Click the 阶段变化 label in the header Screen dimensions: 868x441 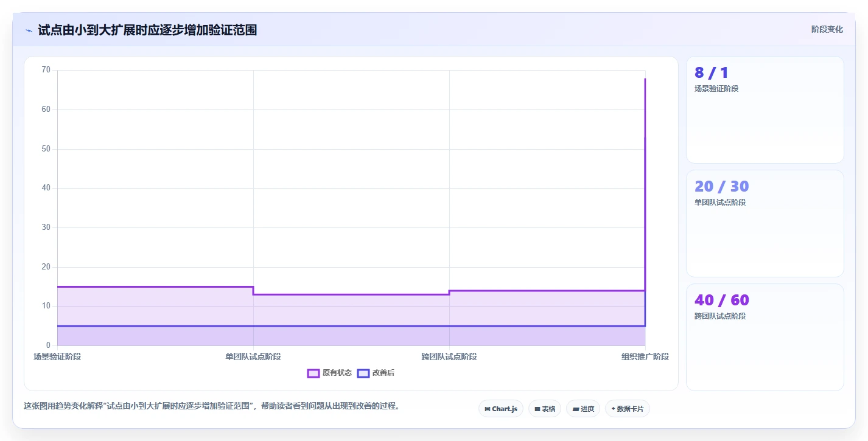[827, 29]
